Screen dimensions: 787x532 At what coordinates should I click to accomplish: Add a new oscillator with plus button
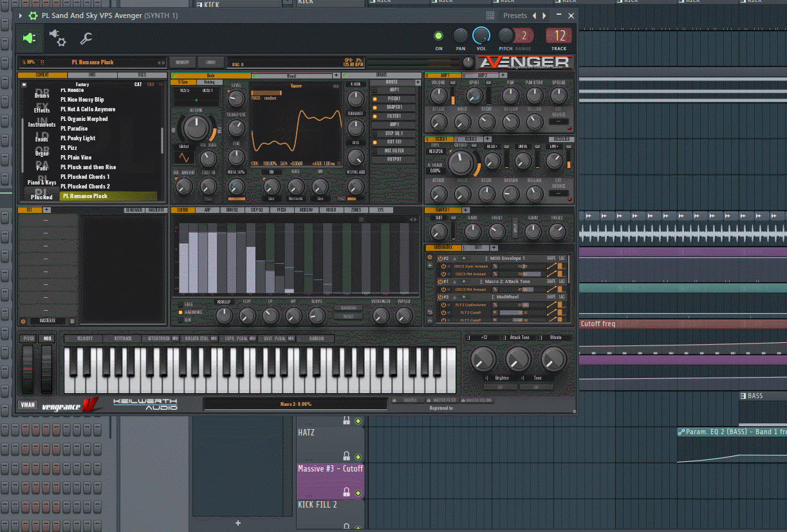(336, 75)
